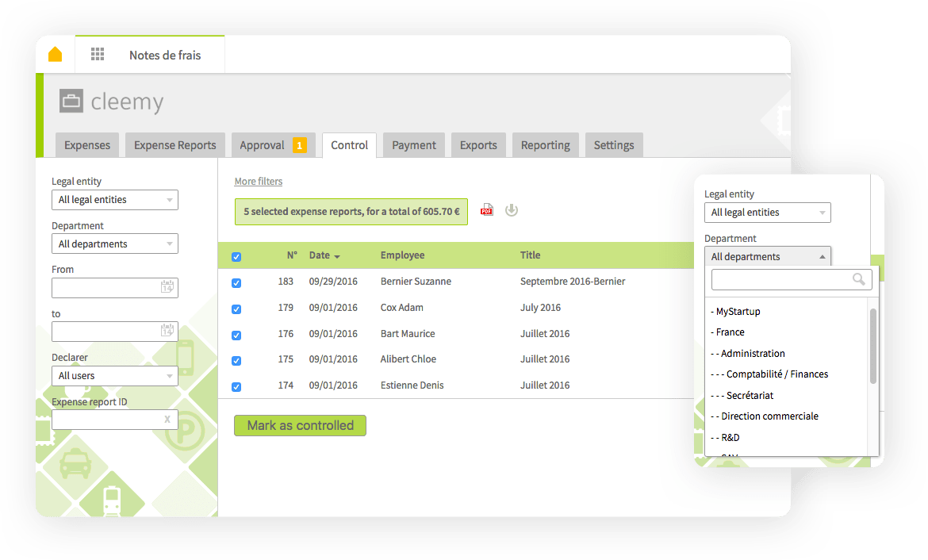This screenshot has height=560, width=928.
Task: Uncheck the Alibert Chloe row checkbox
Action: coord(236,360)
